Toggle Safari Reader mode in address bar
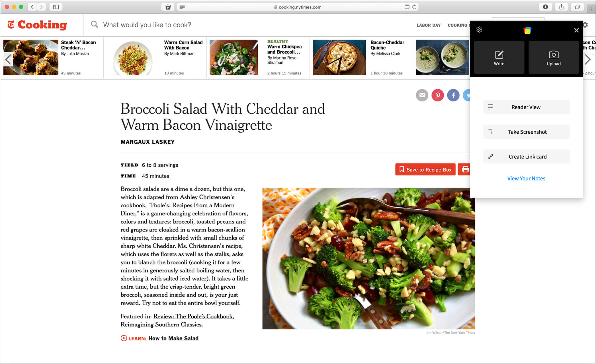The width and height of the screenshot is (596, 364). point(182,7)
